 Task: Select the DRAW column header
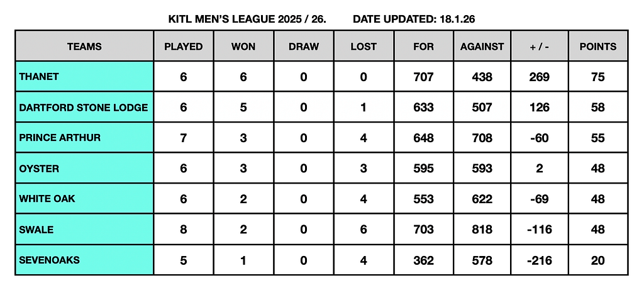pos(303,47)
